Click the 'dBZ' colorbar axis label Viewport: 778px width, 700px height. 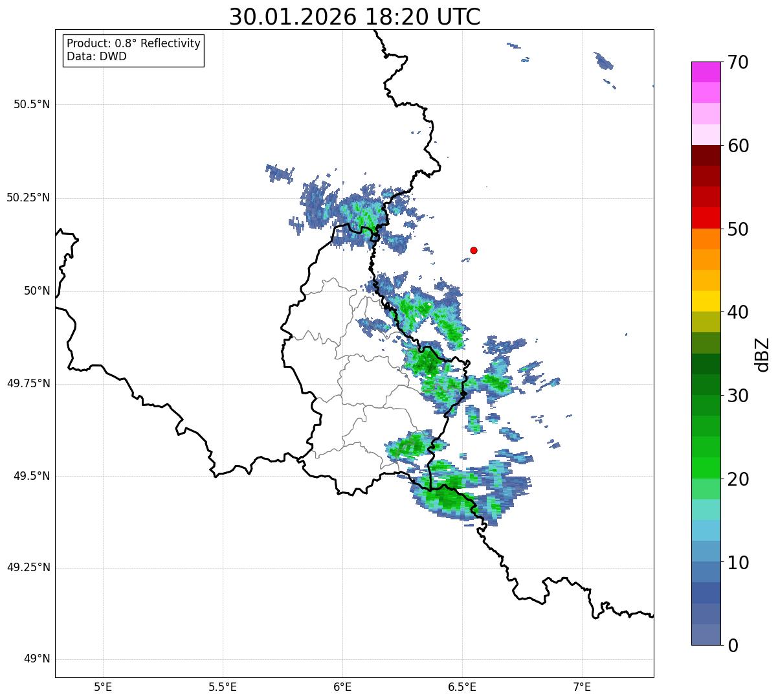point(762,354)
